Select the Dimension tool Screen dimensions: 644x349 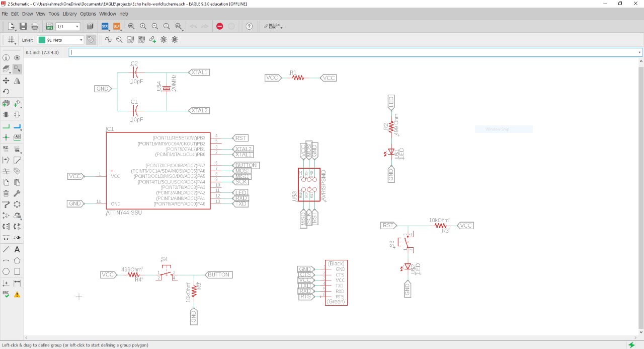pyautogui.click(x=17, y=283)
